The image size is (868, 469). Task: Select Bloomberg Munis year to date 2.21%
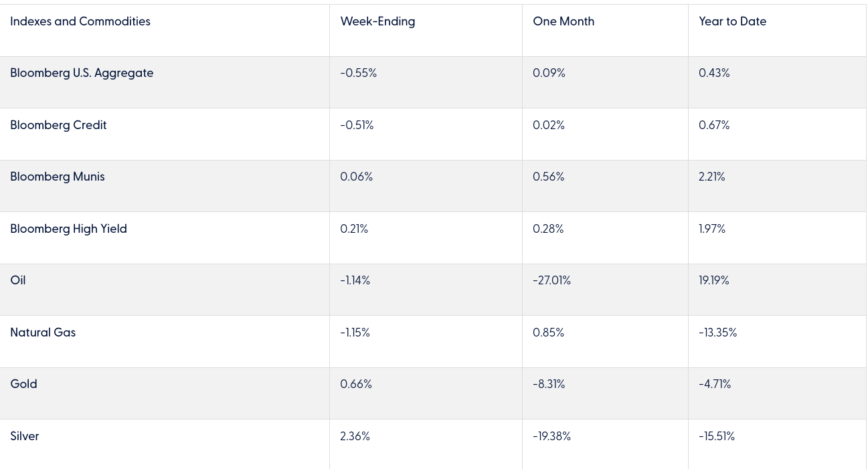coord(711,177)
